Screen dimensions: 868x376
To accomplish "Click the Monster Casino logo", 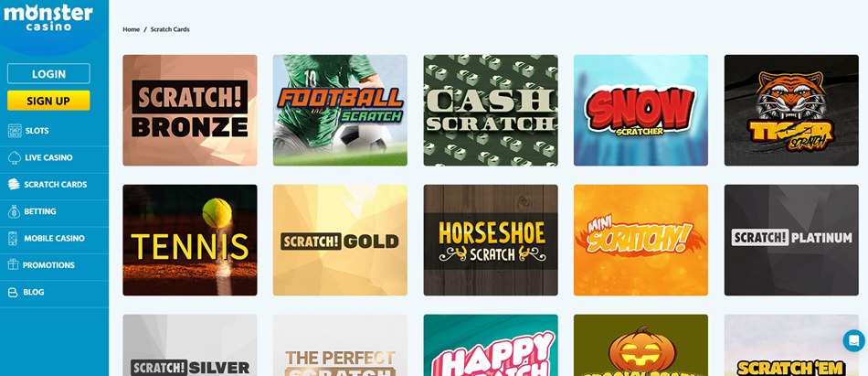I will pos(48,16).
